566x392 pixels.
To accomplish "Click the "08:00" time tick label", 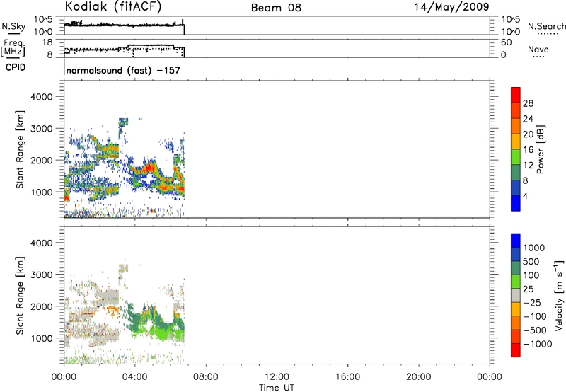I will (206, 377).
